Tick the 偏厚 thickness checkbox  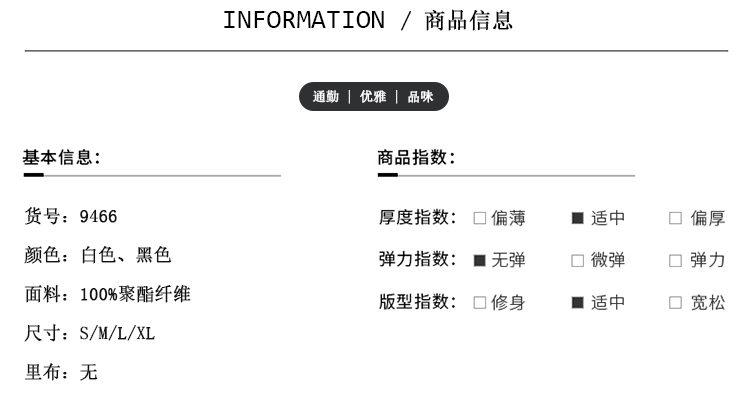tap(675, 218)
